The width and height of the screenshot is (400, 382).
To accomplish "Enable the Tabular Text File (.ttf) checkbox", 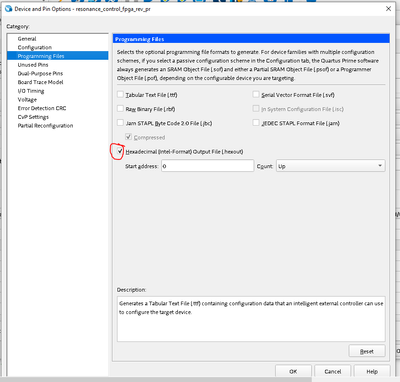I will [120, 95].
